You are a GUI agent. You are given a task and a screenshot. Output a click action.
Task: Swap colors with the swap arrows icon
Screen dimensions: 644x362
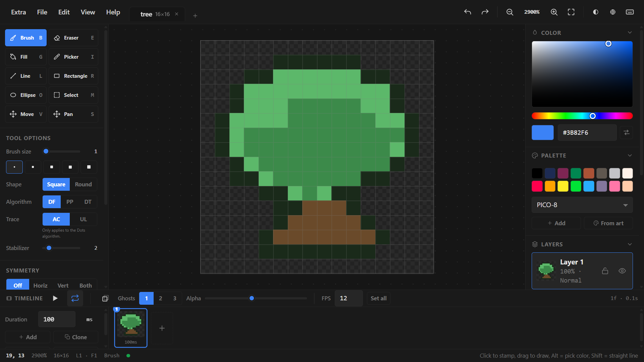627,132
